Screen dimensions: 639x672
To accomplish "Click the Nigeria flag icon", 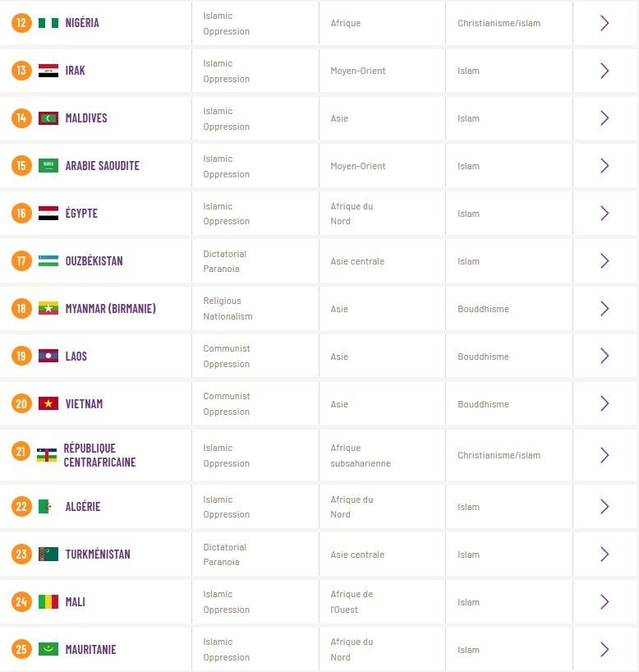I will (x=48, y=23).
